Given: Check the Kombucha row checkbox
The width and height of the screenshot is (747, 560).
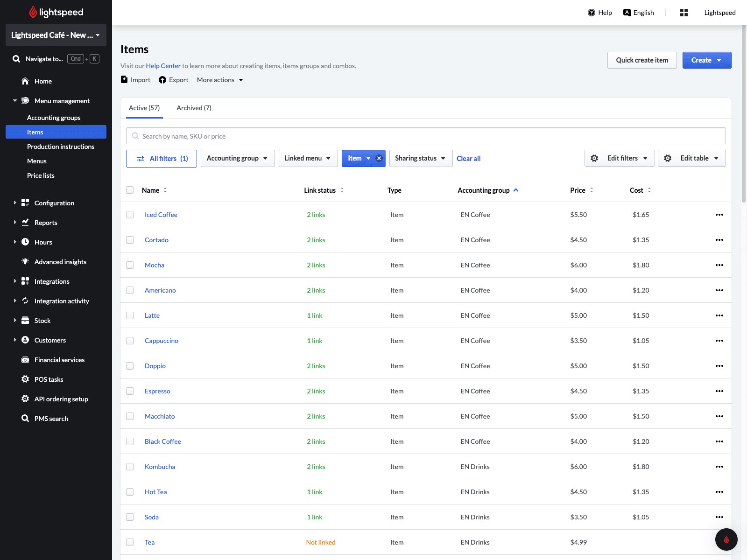Looking at the screenshot, I should [130, 467].
